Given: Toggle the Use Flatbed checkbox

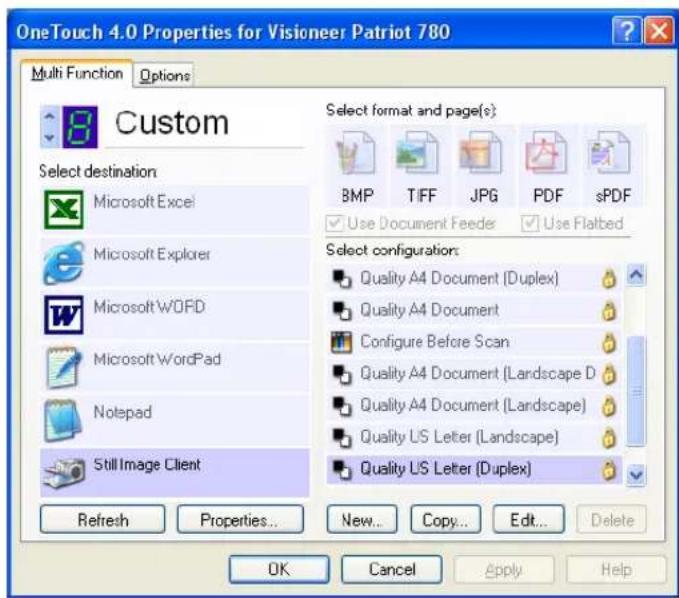Looking at the screenshot, I should point(530,223).
